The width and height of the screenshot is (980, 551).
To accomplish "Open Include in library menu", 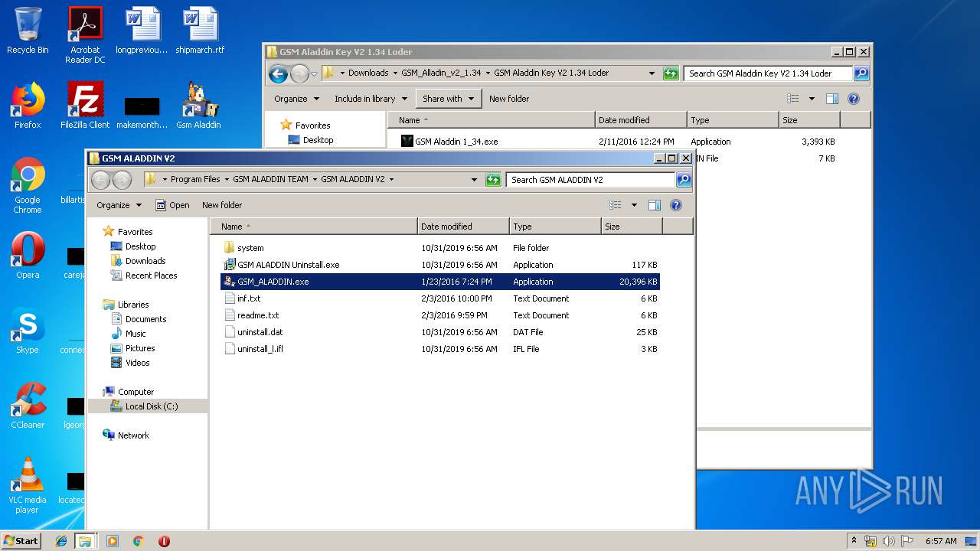I will point(371,99).
